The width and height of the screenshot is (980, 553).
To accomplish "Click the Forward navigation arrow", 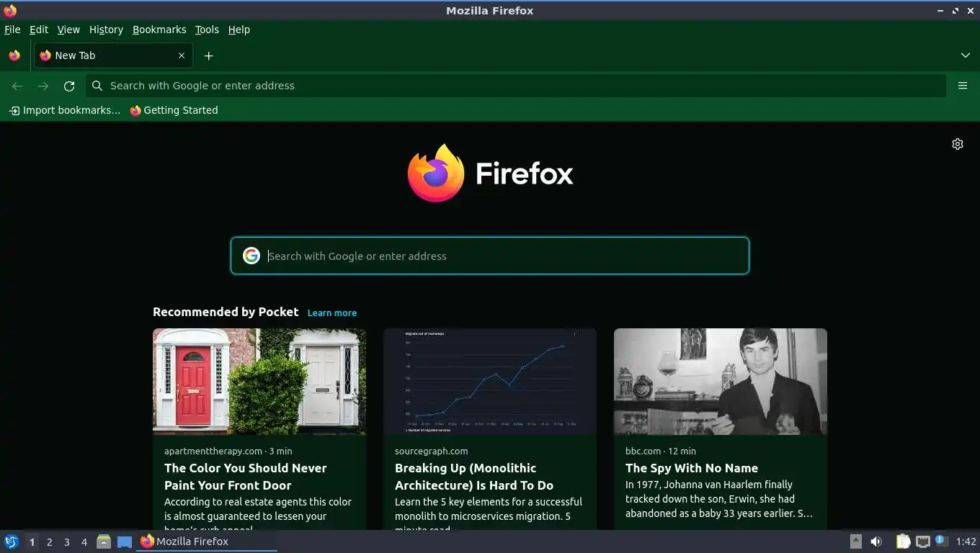I will pos(43,86).
